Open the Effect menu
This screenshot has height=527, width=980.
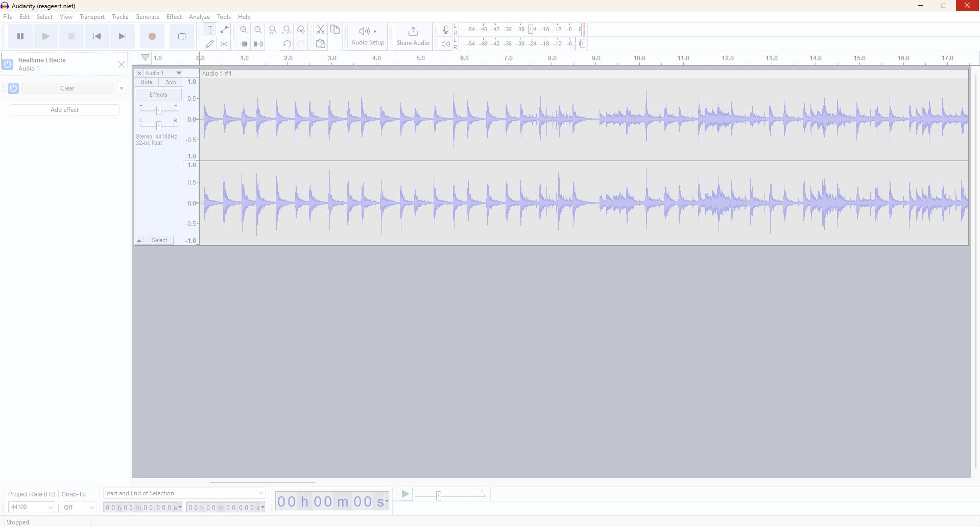click(174, 17)
